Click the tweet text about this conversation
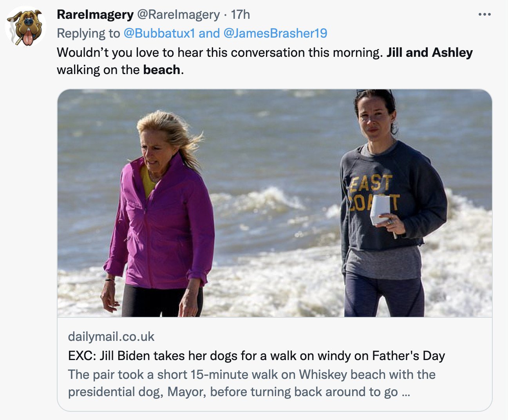The image size is (528, 420). pos(219,52)
